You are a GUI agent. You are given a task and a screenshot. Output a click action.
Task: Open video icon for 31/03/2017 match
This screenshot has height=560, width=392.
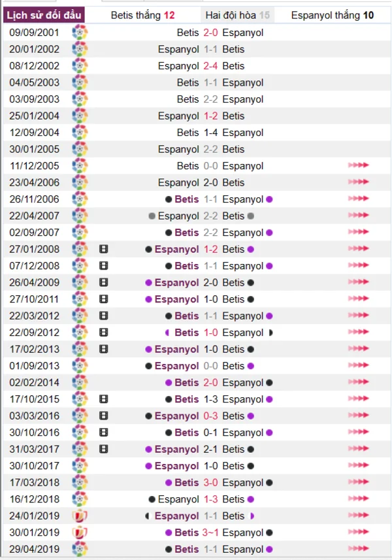coord(103,449)
